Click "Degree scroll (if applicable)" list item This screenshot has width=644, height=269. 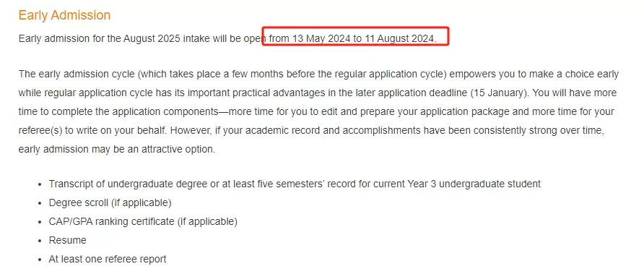pyautogui.click(x=110, y=202)
